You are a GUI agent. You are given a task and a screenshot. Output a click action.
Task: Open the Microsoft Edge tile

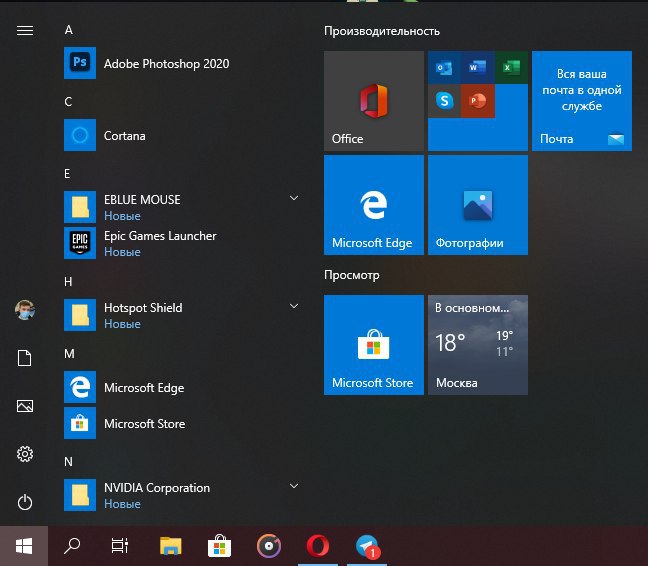[x=374, y=205]
